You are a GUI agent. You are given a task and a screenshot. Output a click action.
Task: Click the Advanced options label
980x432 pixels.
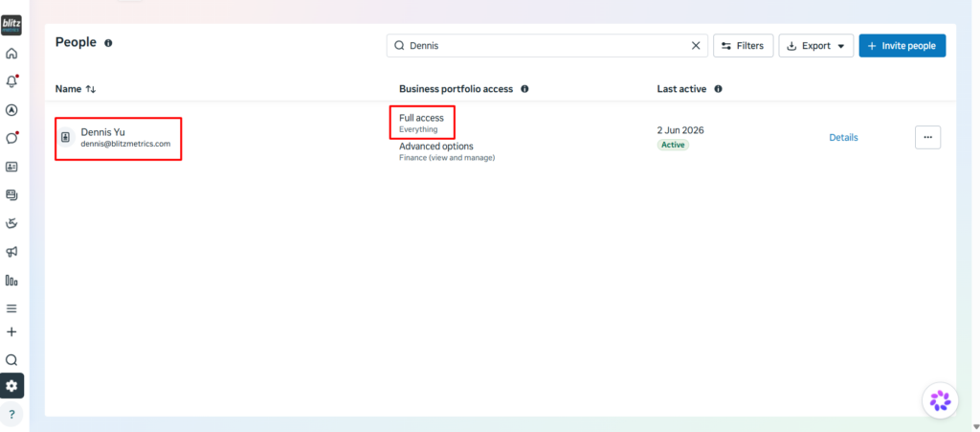(x=436, y=147)
